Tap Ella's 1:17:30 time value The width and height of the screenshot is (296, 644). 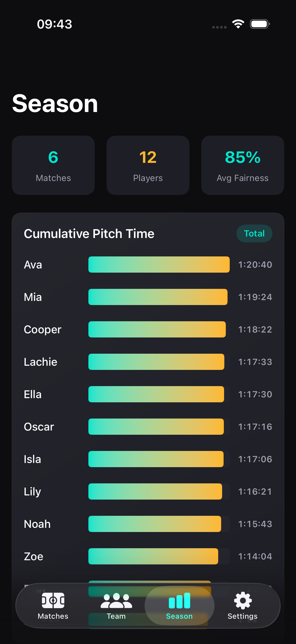tap(255, 394)
